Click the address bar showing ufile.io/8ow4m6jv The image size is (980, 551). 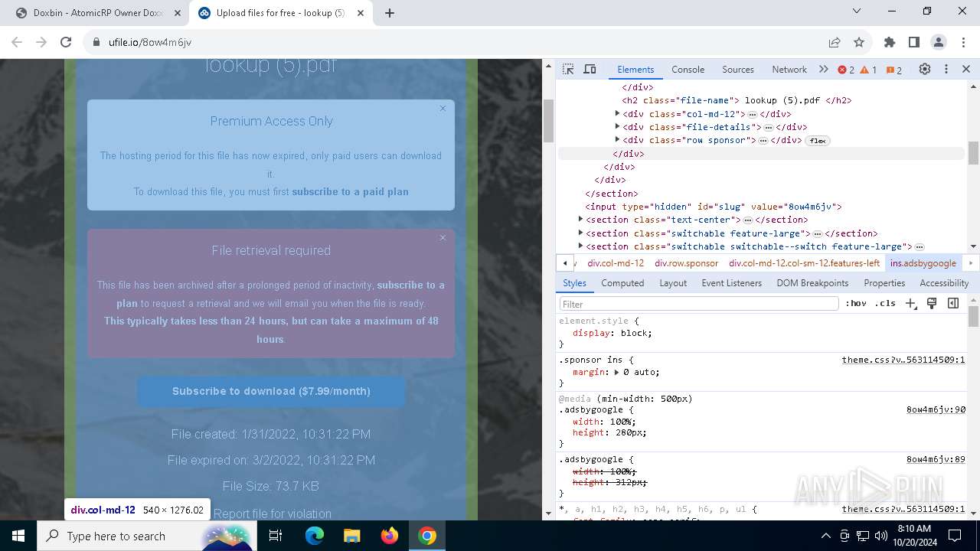[x=452, y=42]
